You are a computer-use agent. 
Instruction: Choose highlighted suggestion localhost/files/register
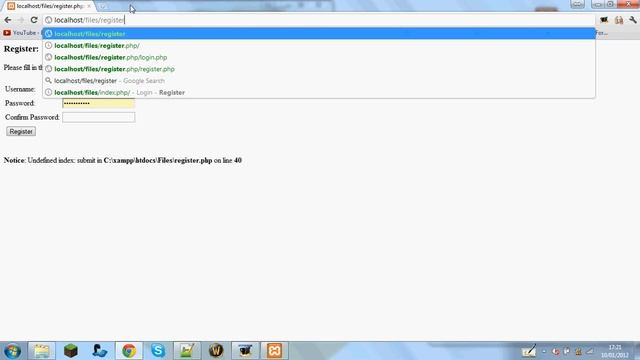click(319, 34)
